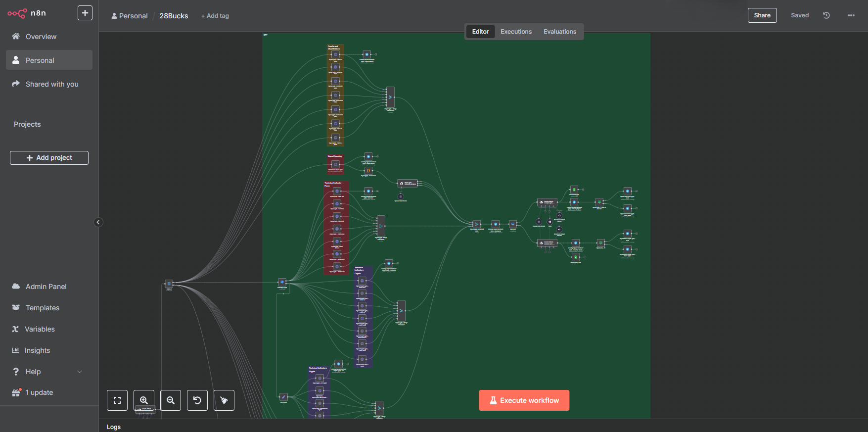Select the upper green switch node after Telegram

pos(599,202)
